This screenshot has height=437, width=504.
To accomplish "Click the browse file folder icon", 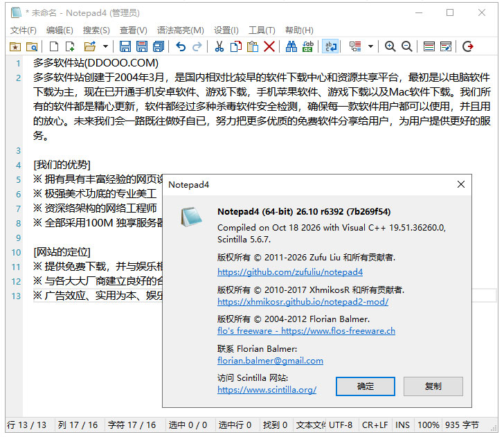I will click(32, 46).
